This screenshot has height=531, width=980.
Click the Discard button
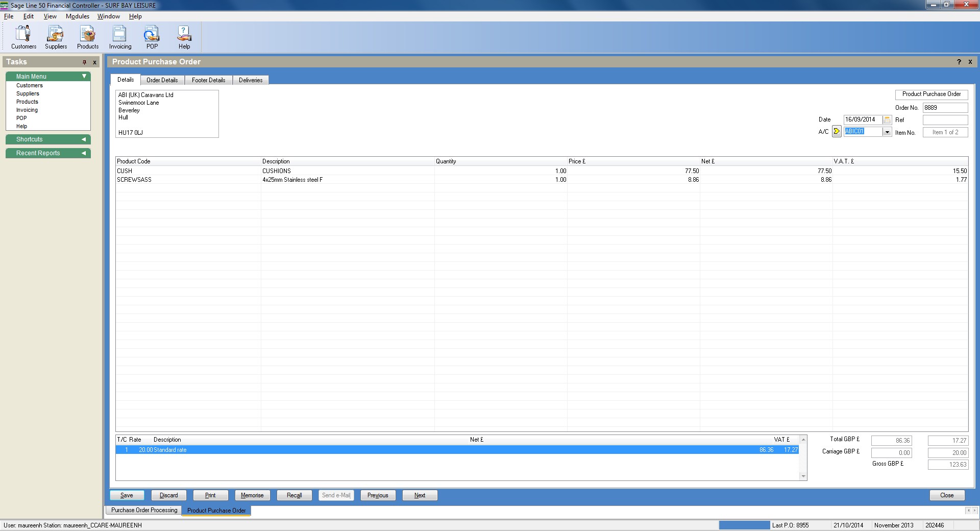[168, 495]
